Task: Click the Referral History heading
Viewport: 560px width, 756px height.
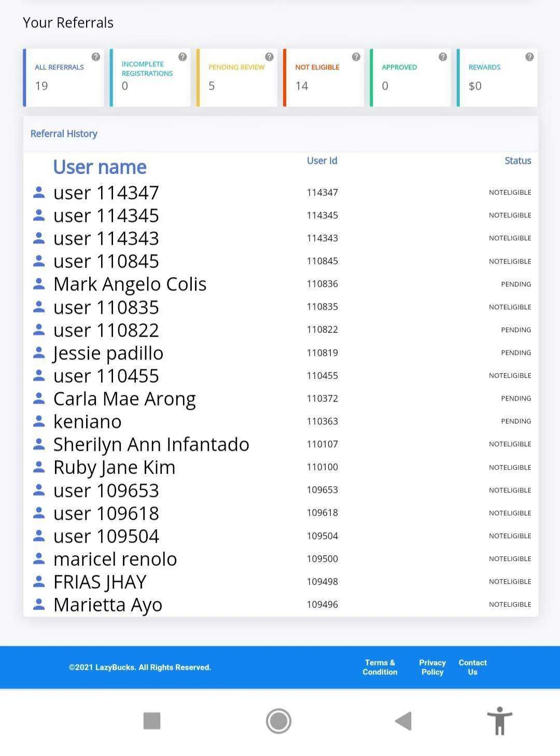Action: 64,134
